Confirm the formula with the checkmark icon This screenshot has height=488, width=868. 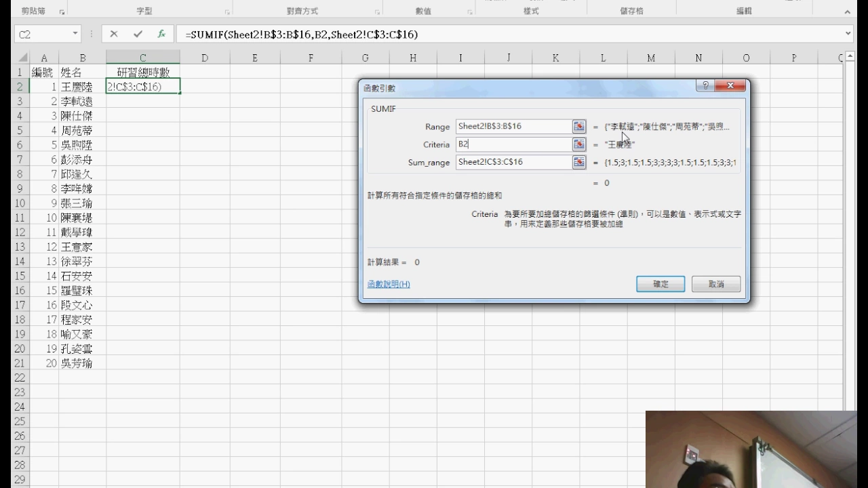point(138,34)
